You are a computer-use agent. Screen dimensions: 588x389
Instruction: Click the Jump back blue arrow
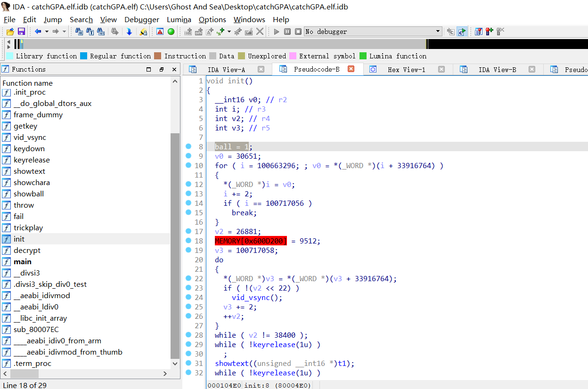pyautogui.click(x=38, y=32)
